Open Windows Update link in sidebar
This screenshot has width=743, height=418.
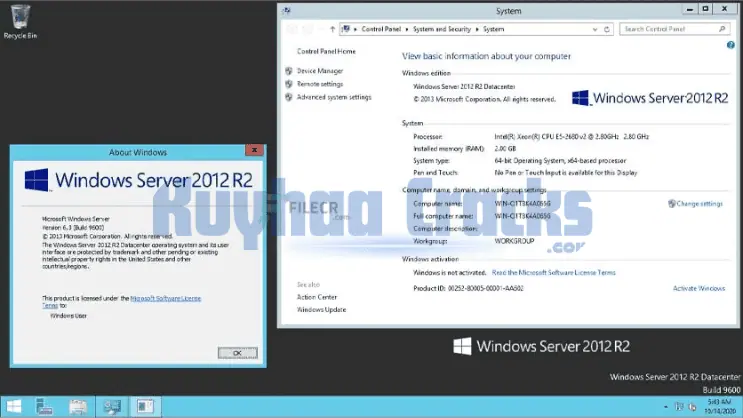click(321, 309)
